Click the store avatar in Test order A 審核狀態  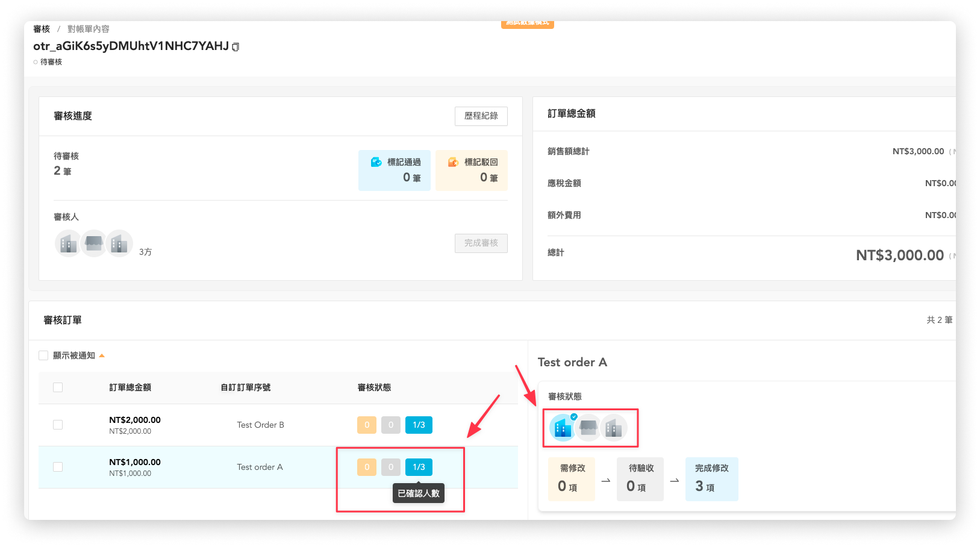click(x=588, y=428)
